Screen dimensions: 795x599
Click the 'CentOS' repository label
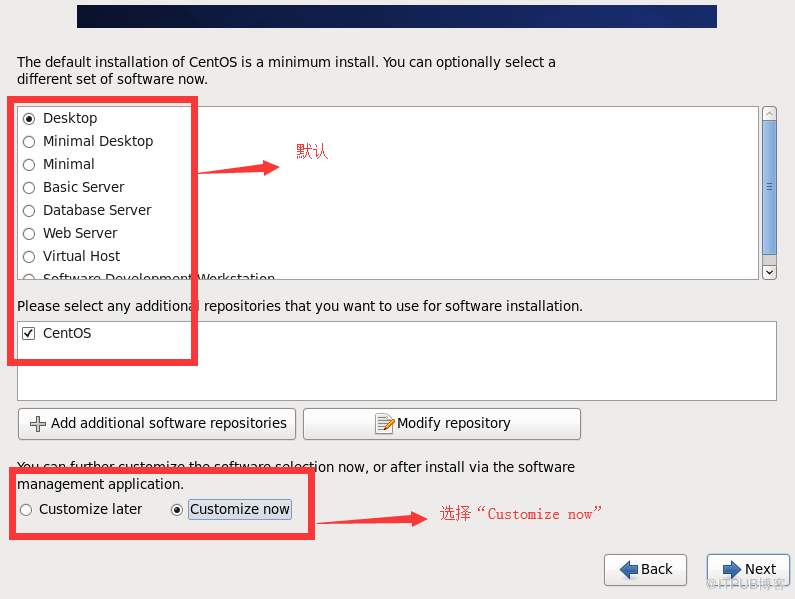point(67,333)
